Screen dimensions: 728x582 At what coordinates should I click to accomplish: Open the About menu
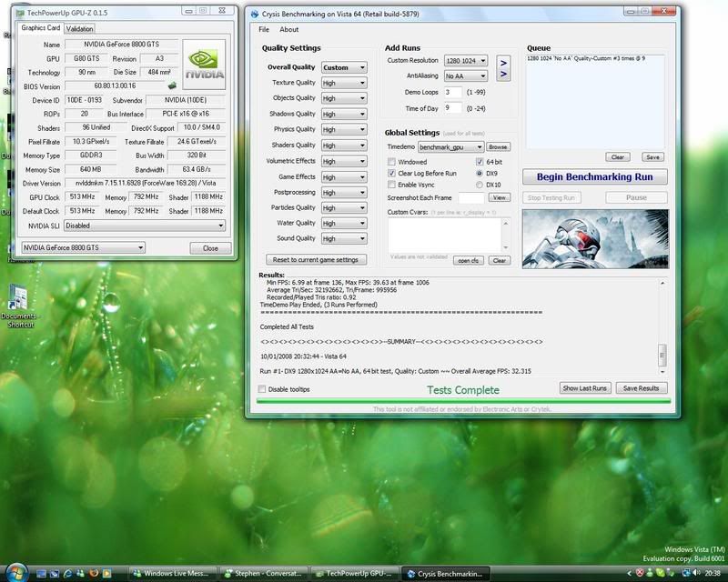pyautogui.click(x=288, y=29)
